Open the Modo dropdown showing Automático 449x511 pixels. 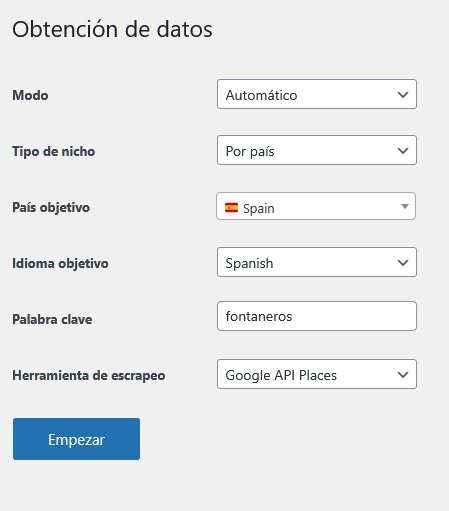click(x=317, y=94)
